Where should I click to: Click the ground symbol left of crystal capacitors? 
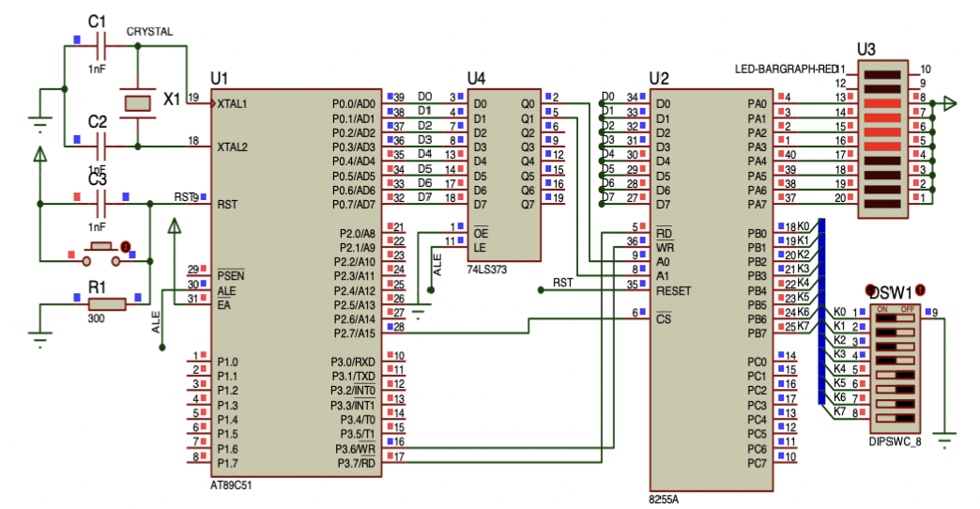coord(40,125)
